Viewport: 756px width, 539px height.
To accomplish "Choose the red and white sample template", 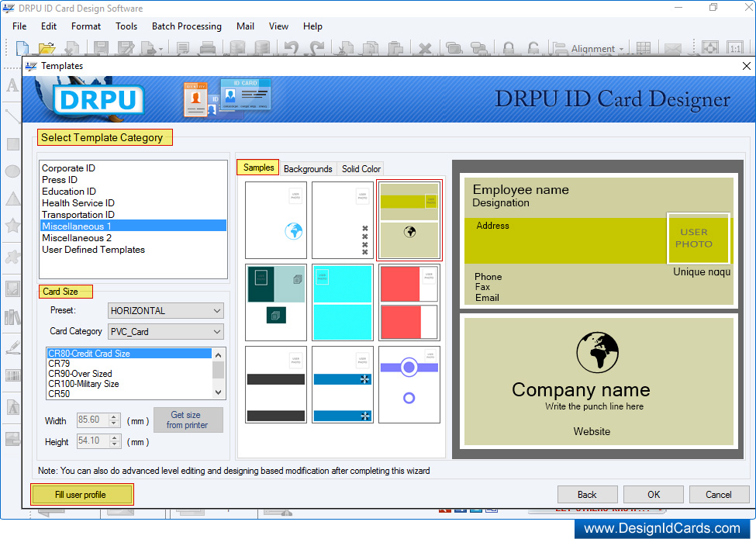I will point(409,302).
